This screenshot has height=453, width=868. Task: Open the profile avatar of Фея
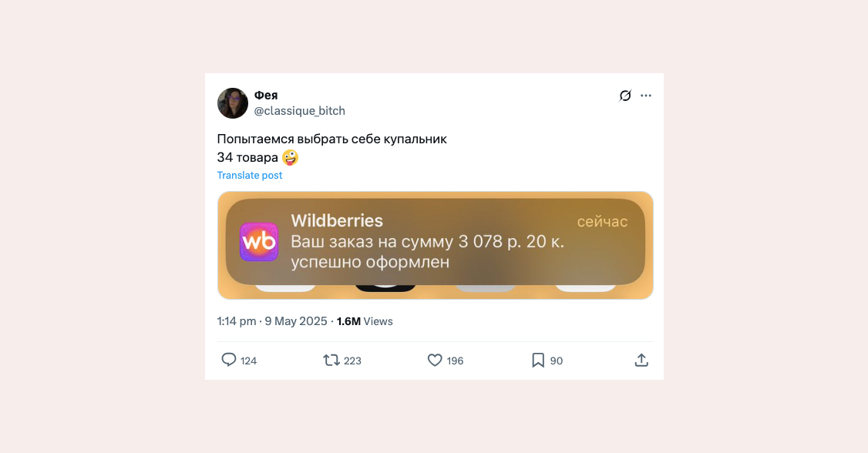pos(233,103)
